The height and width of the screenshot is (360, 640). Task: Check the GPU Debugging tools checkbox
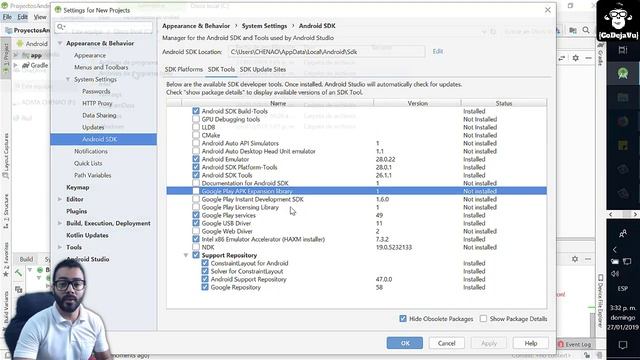coord(196,119)
